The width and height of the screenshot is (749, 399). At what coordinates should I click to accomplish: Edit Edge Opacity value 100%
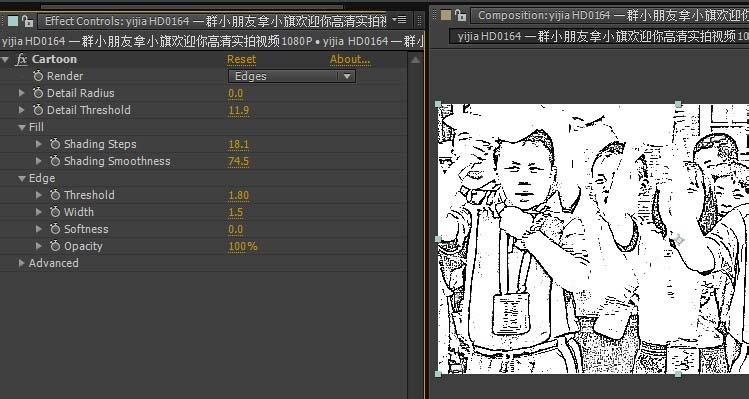click(x=243, y=247)
